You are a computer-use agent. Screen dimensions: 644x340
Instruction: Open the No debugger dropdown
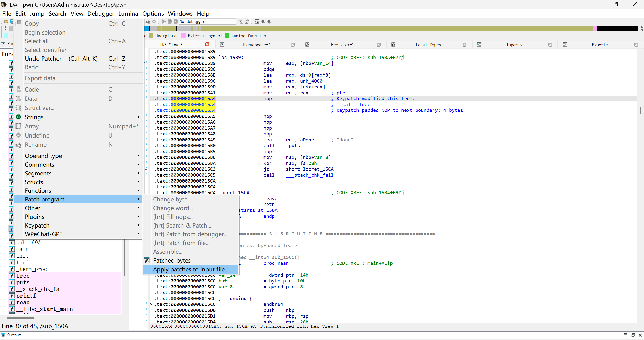pos(232,21)
